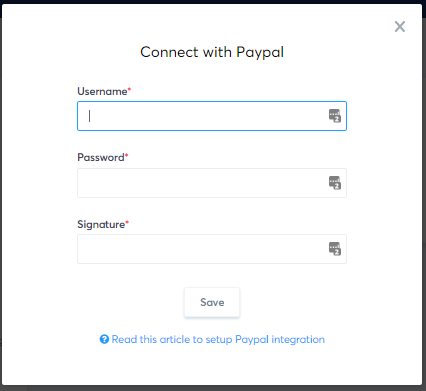Viewport: 426px width, 391px height.
Task: Click the password manager icon in Username field
Action: pos(335,116)
